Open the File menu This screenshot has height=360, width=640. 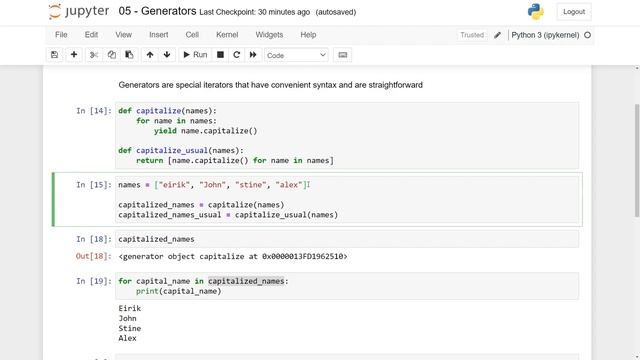point(61,35)
